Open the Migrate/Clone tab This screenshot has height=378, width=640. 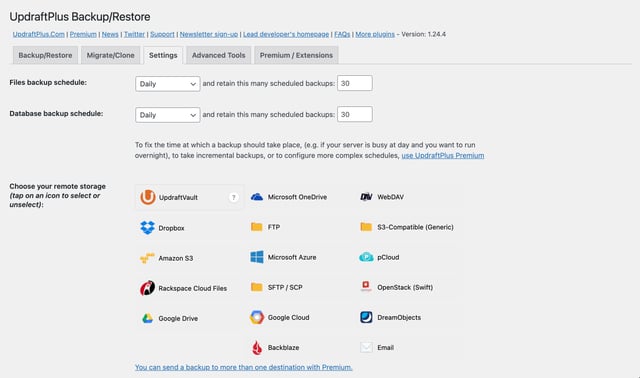[x=111, y=55]
